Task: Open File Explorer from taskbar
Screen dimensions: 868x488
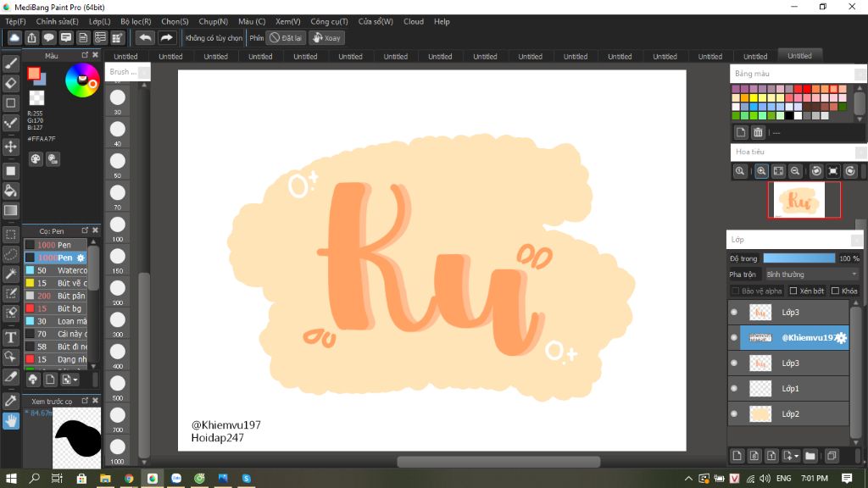Action: [x=104, y=478]
